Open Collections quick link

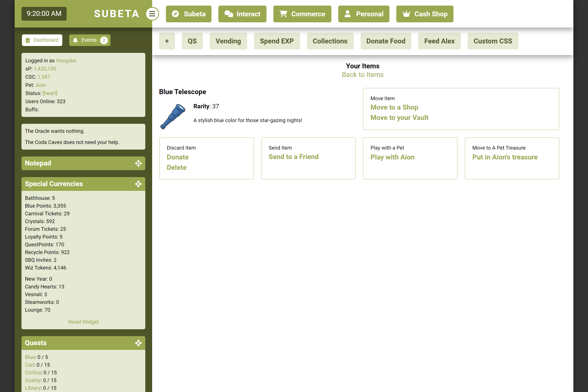click(330, 41)
